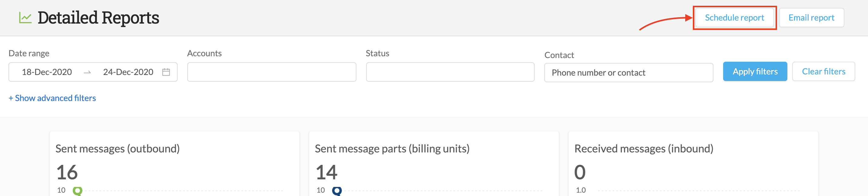Click the blue chart data point marker
Viewport: 868px width, 196px height.
pos(337,191)
